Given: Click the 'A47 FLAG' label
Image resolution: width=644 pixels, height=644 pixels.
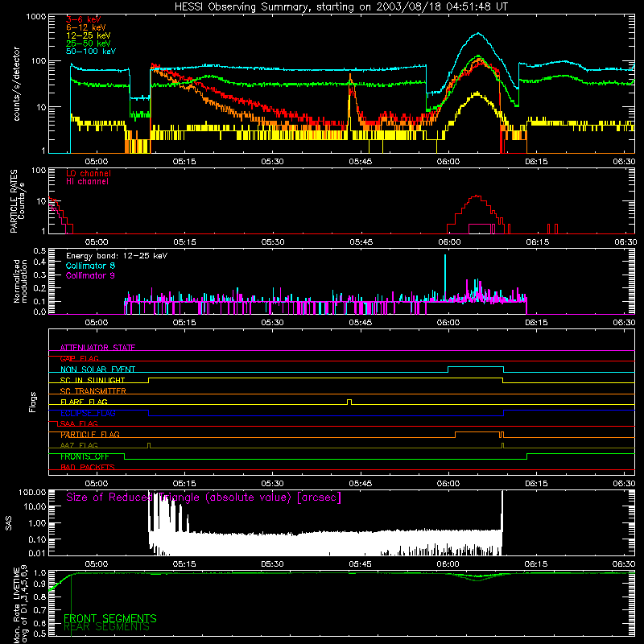Looking at the screenshot, I should 79,445.
